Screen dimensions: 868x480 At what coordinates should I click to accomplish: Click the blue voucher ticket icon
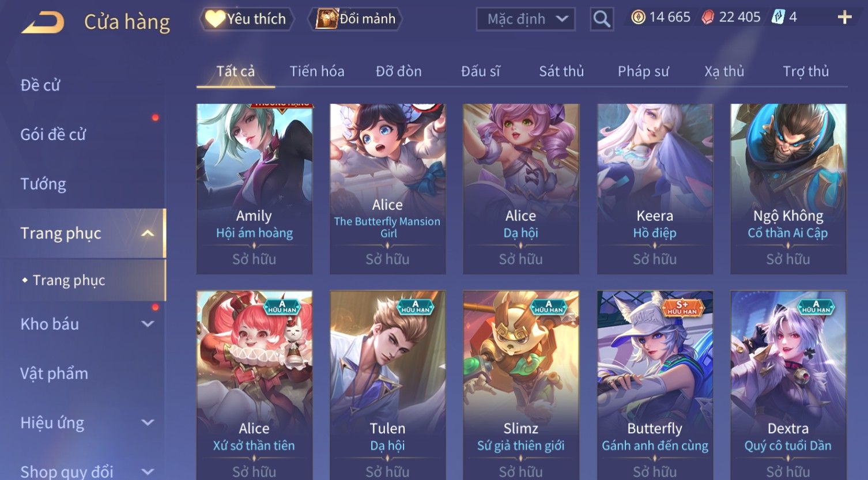tap(778, 17)
